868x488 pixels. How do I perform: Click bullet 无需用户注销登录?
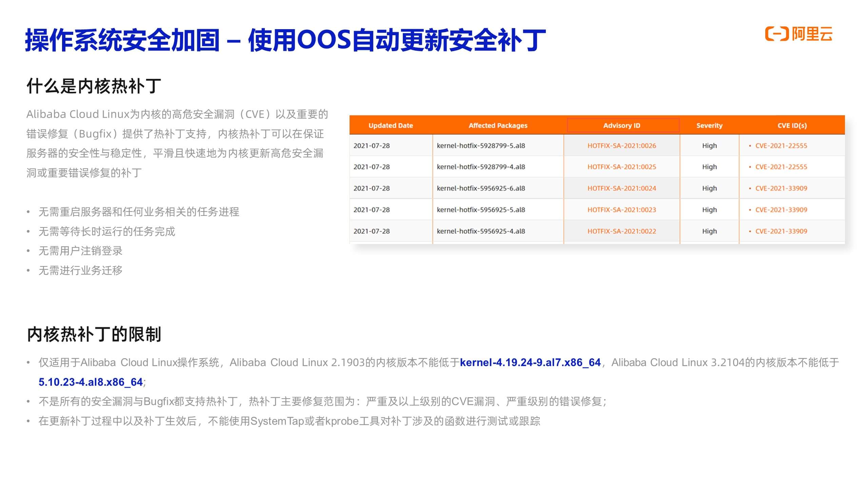[x=80, y=251]
